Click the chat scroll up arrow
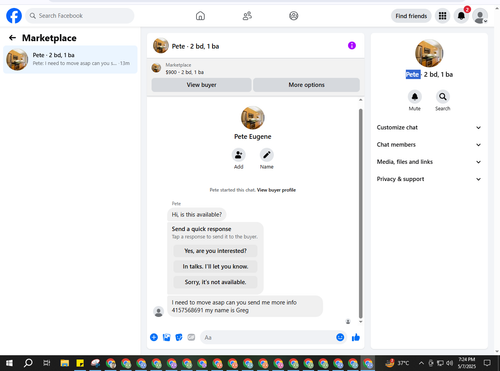 click(360, 100)
